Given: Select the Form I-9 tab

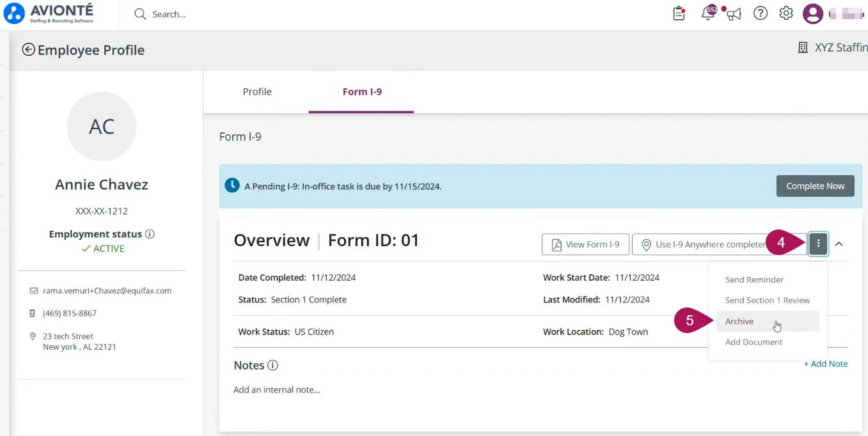Looking at the screenshot, I should pyautogui.click(x=362, y=91).
